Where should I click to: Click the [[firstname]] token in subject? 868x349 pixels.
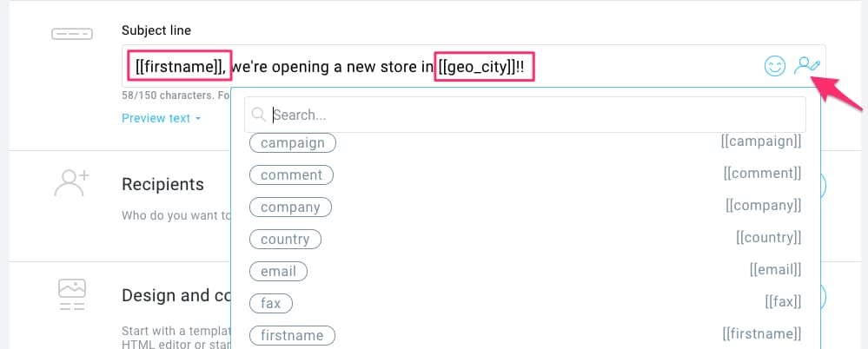pyautogui.click(x=179, y=68)
